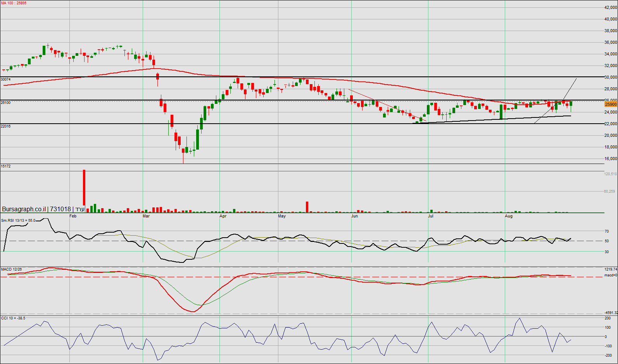Select the orange 25900 current price tag
The height and width of the screenshot is (364, 618).
pyautogui.click(x=611, y=104)
